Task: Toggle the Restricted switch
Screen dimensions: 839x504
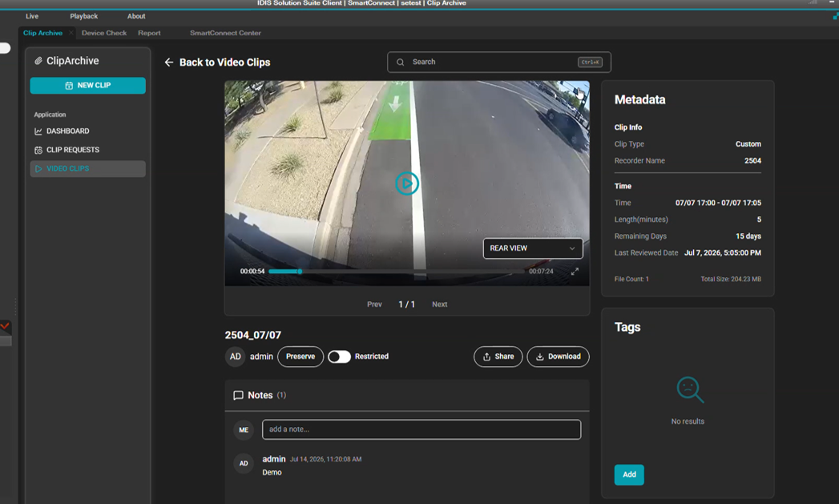Action: point(339,357)
